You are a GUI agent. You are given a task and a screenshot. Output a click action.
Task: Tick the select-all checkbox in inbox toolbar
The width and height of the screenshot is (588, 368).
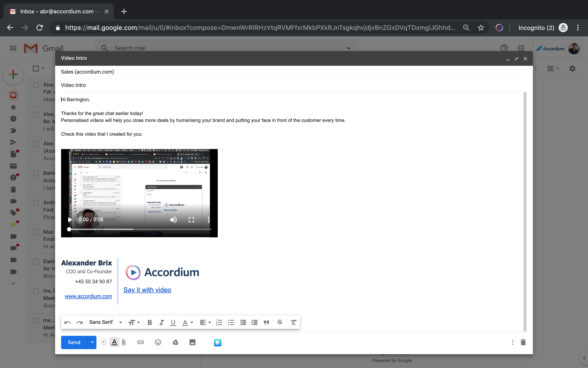pyautogui.click(x=36, y=69)
